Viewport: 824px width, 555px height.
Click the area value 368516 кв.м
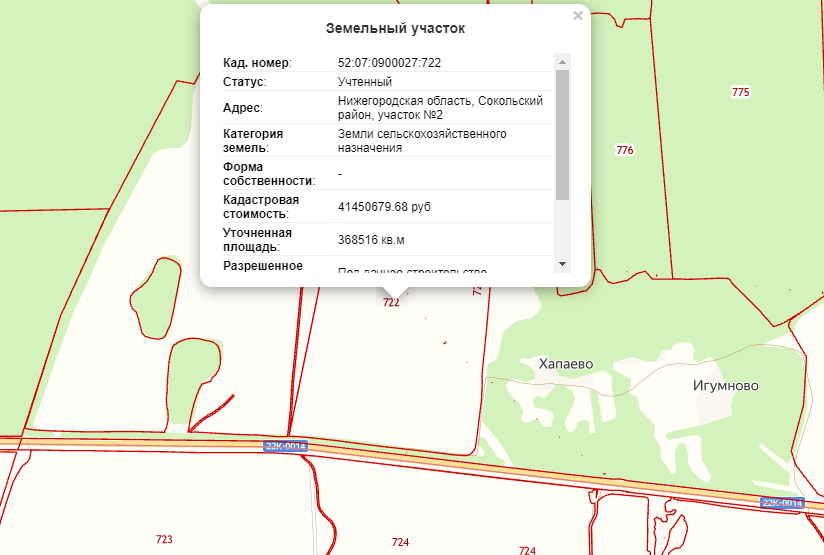tap(371, 240)
